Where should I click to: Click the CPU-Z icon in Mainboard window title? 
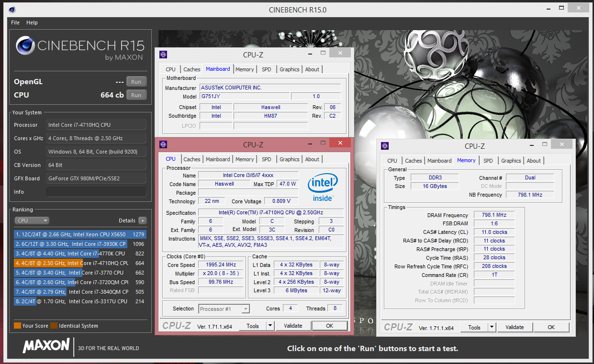point(163,54)
